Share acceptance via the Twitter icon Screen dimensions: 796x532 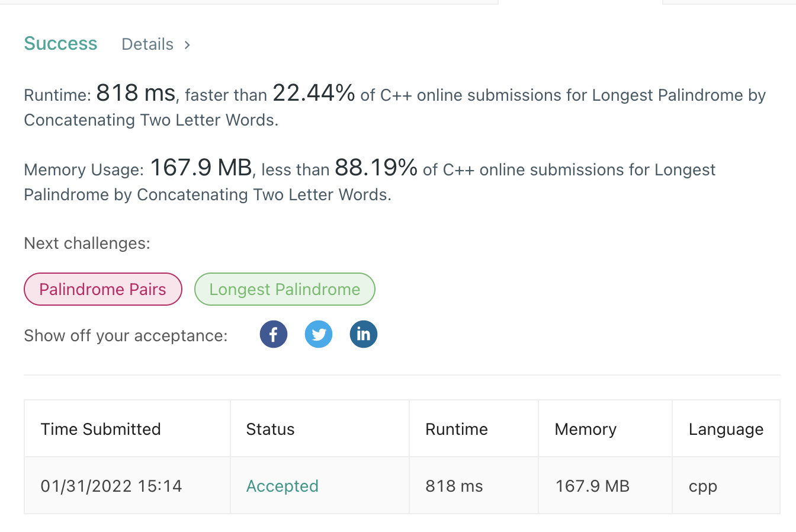[x=319, y=335]
